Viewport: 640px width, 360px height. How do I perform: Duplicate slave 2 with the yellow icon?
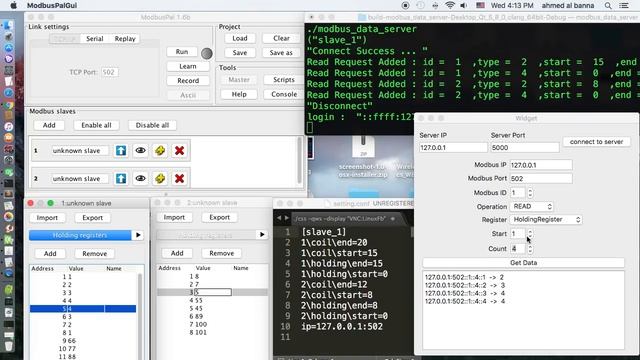160,178
